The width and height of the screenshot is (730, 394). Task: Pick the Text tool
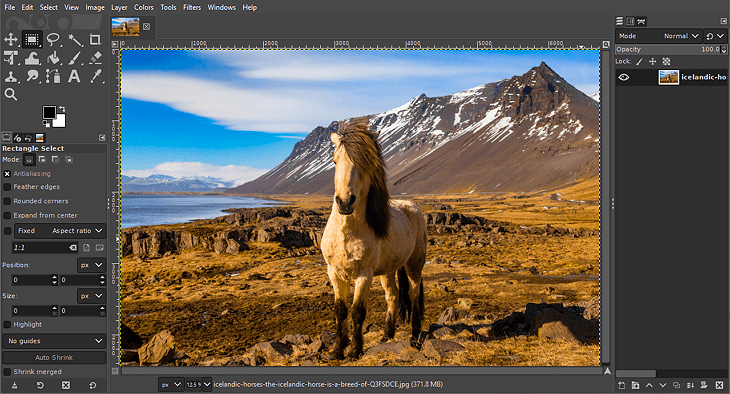click(x=74, y=76)
